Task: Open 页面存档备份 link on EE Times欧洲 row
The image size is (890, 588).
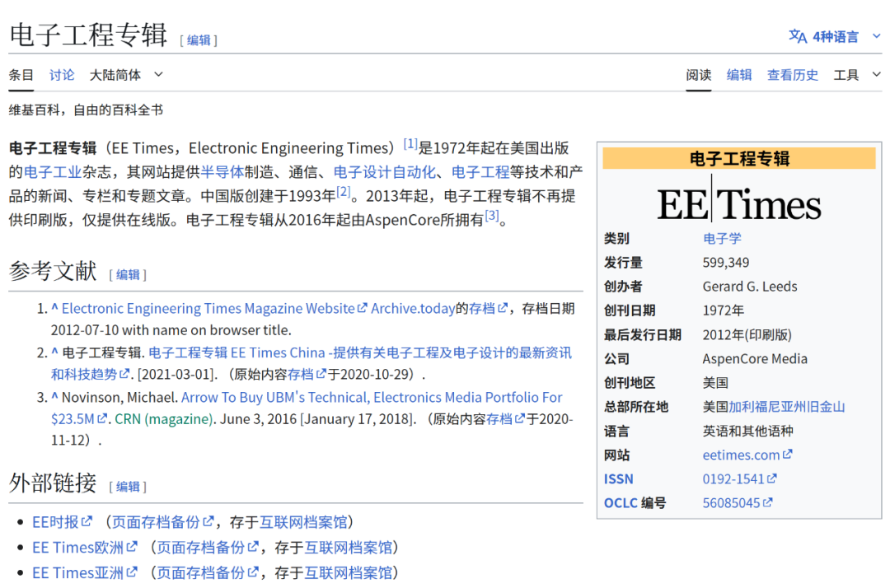Action: 208,548
